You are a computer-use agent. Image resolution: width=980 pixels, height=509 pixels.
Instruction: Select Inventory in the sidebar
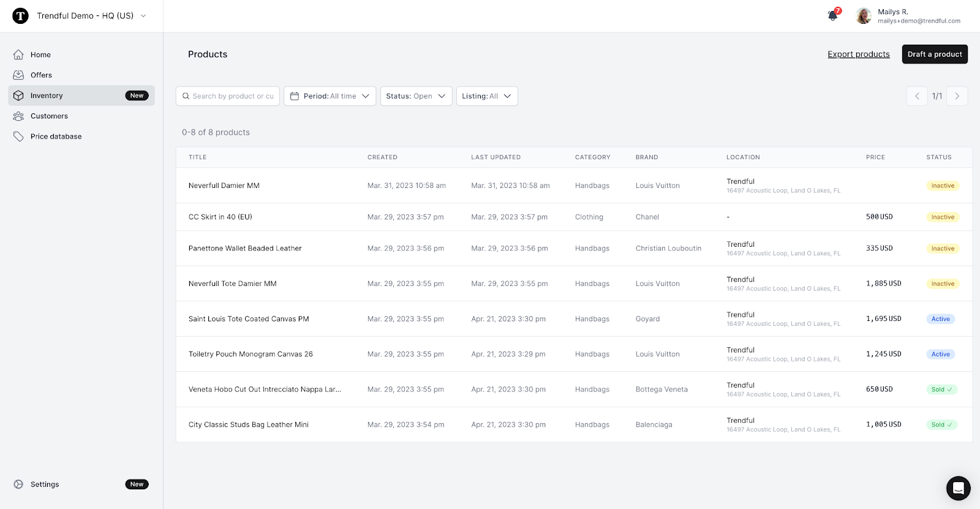point(81,96)
